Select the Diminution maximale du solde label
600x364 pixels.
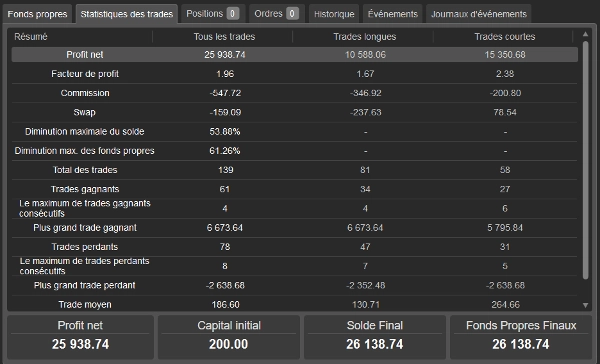pos(85,132)
